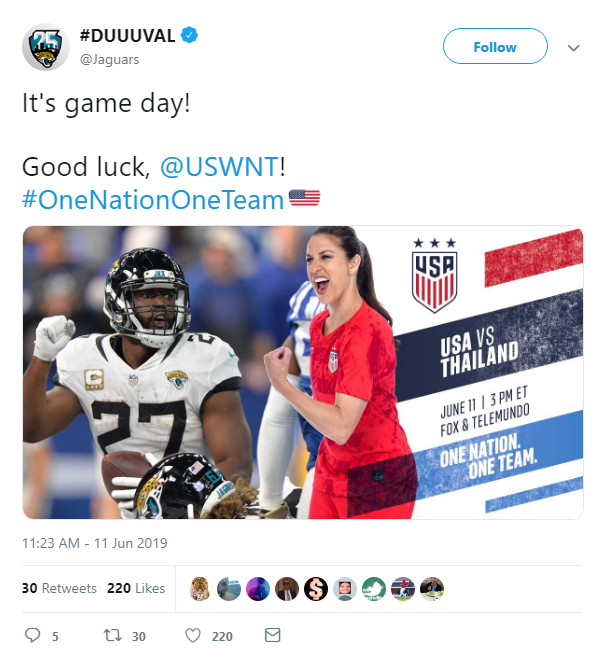Click the dollar sign liker avatar

pyautogui.click(x=316, y=589)
